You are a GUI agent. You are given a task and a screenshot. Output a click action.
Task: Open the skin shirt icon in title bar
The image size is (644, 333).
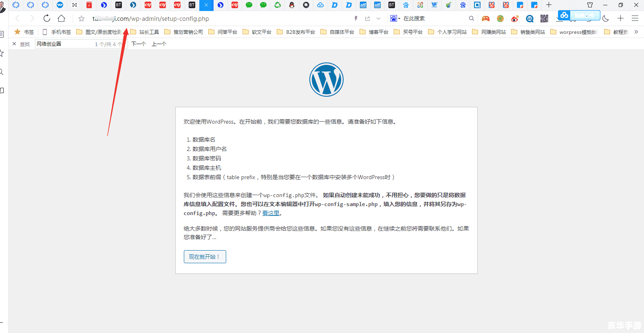590,5
